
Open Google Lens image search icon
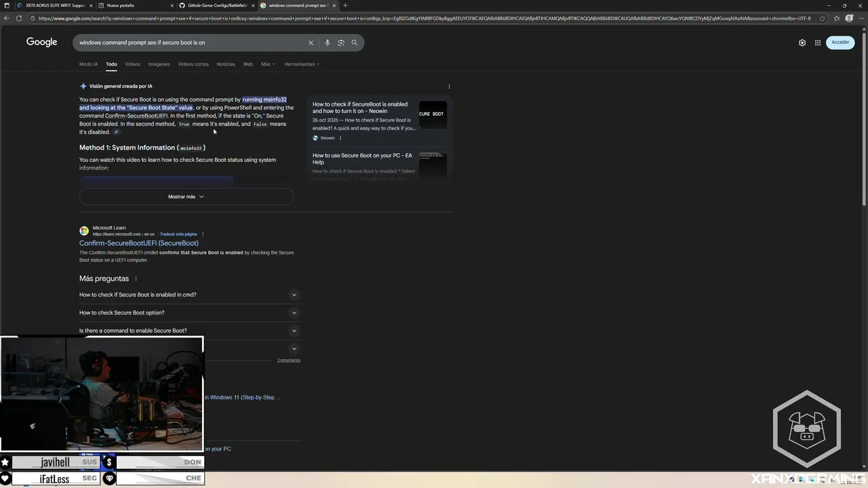tap(341, 43)
